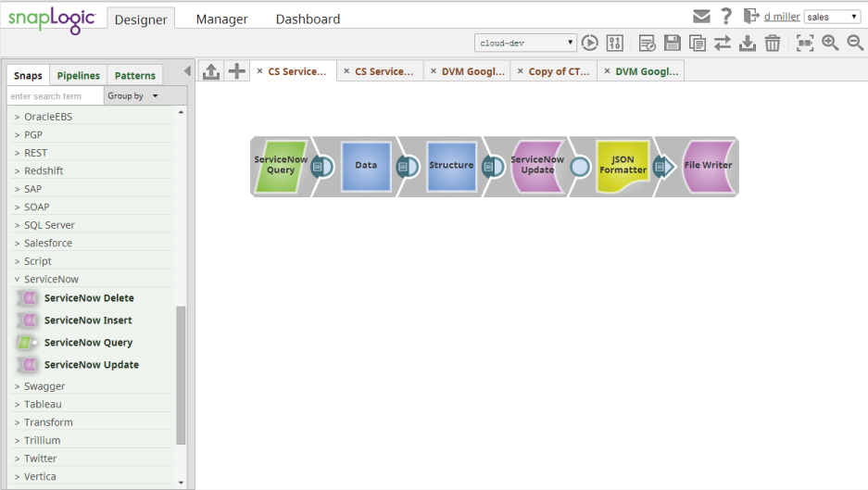Screen dimensions: 868x490
Task: Delete pipeline with trash icon
Action: coord(773,43)
